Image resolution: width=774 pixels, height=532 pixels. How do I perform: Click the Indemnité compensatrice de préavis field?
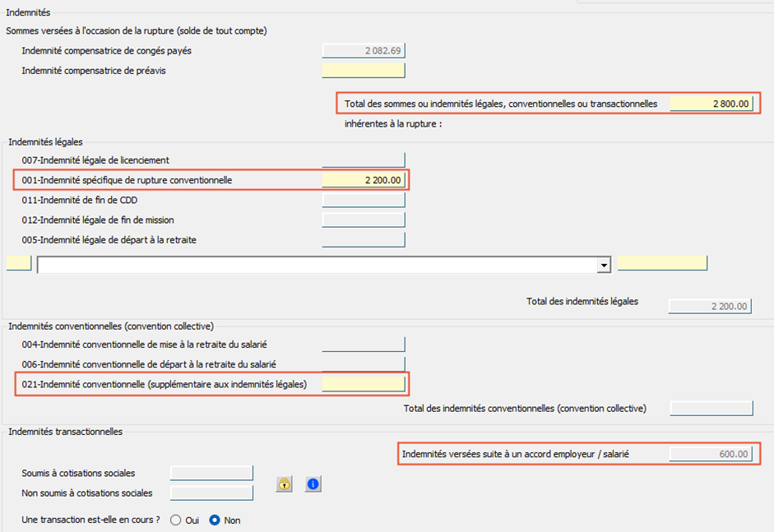[x=364, y=71]
